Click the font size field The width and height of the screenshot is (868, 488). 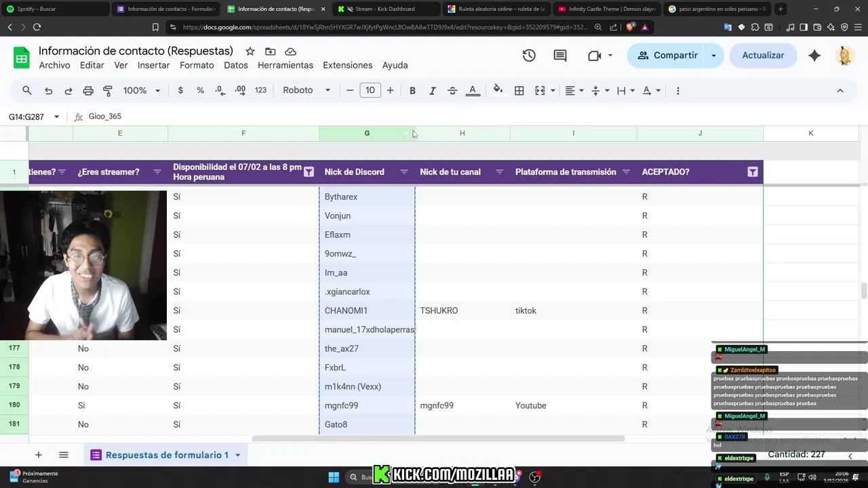coord(370,90)
